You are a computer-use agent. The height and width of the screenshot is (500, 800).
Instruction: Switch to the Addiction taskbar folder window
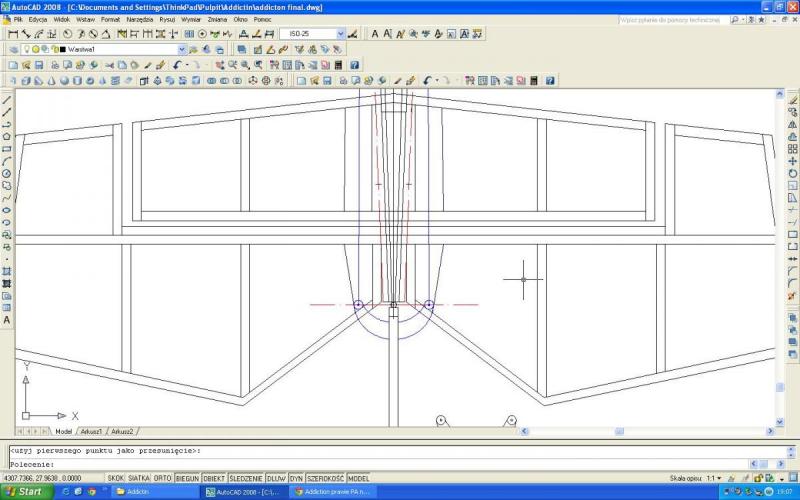point(150,492)
